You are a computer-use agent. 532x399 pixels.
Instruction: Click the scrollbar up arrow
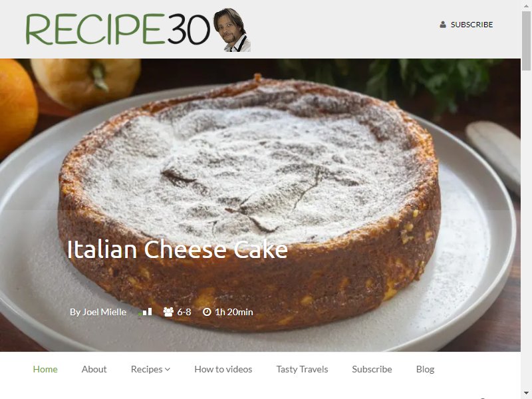(x=526, y=6)
